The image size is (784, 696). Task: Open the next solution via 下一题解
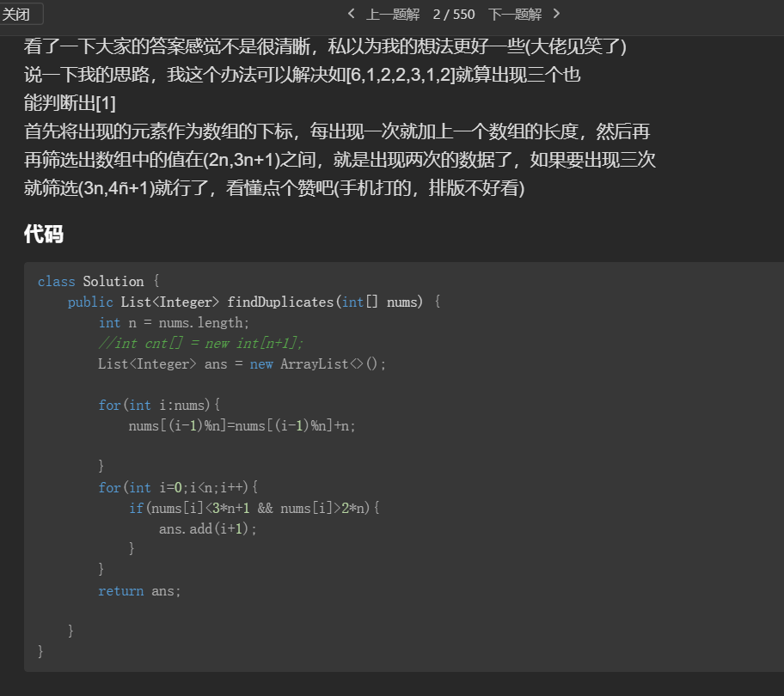click(x=515, y=15)
